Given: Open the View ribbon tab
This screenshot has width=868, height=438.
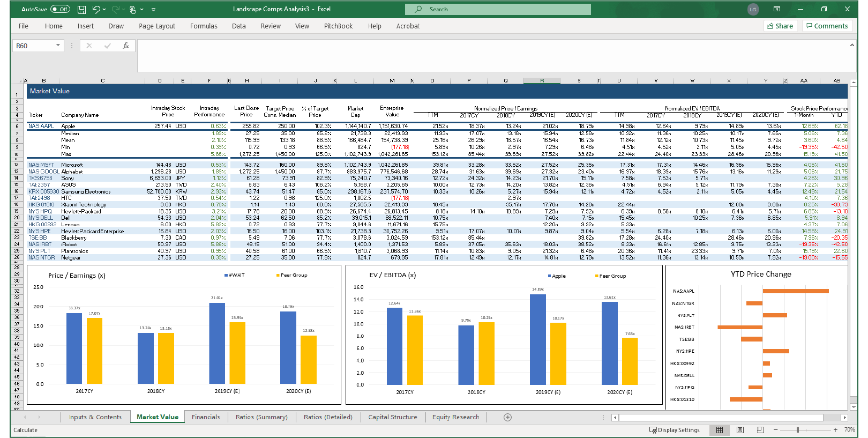Looking at the screenshot, I should (x=302, y=26).
